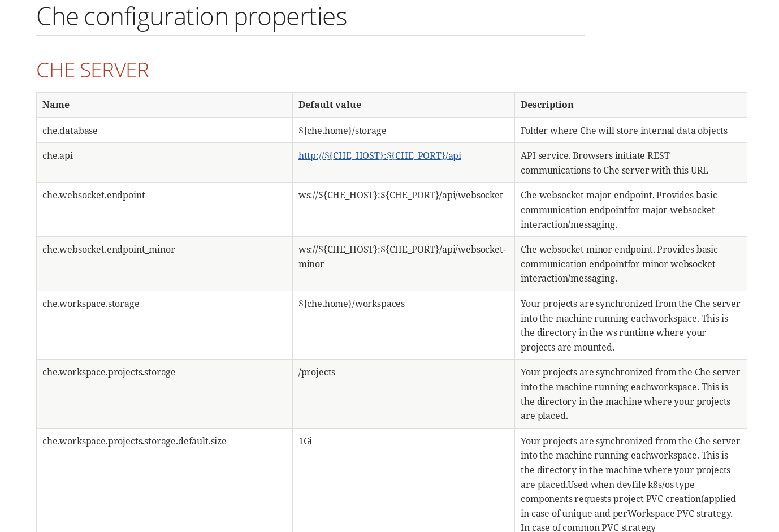Select the '${che.home}/workspaces' default value cell
Screen dimensions: 779x532
point(404,326)
